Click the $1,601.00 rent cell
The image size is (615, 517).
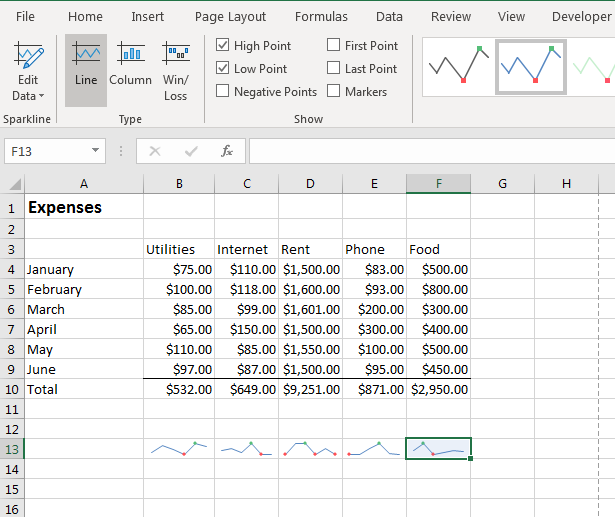point(310,309)
